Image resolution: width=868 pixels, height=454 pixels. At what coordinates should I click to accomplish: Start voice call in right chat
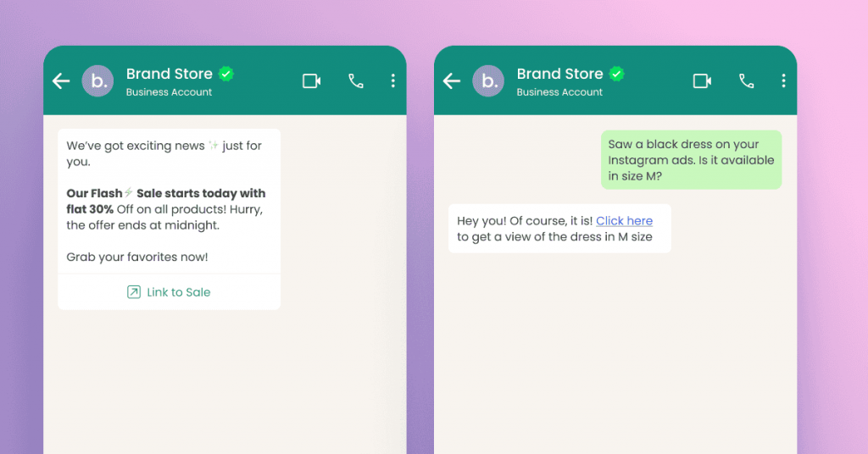coord(746,81)
